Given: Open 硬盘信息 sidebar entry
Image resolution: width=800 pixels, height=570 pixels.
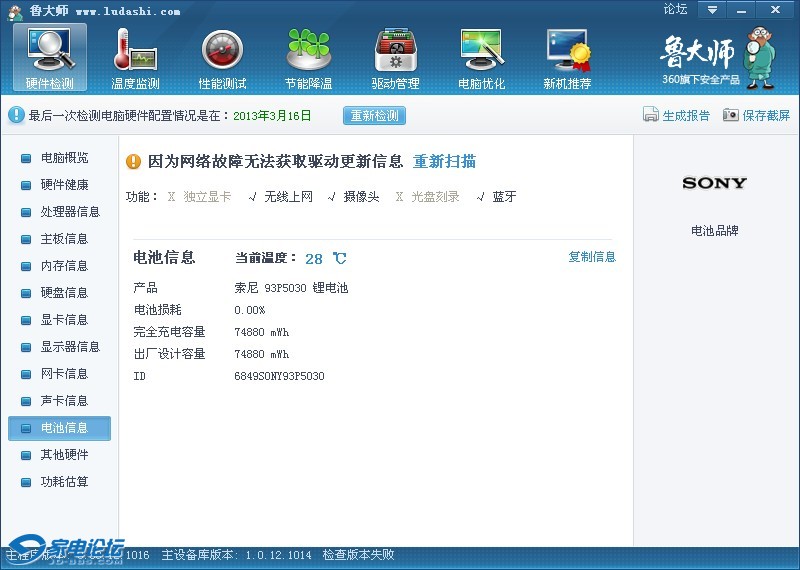Looking at the screenshot, I should click(x=64, y=293).
